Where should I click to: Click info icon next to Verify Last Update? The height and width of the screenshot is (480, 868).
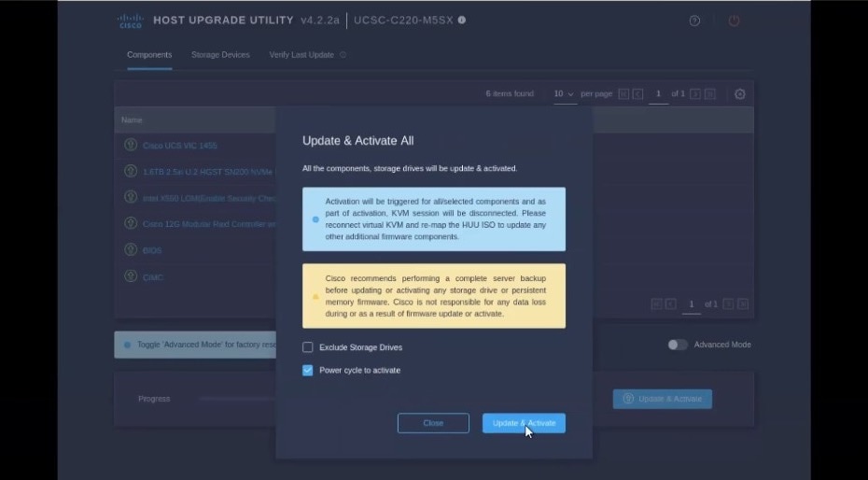(x=343, y=55)
